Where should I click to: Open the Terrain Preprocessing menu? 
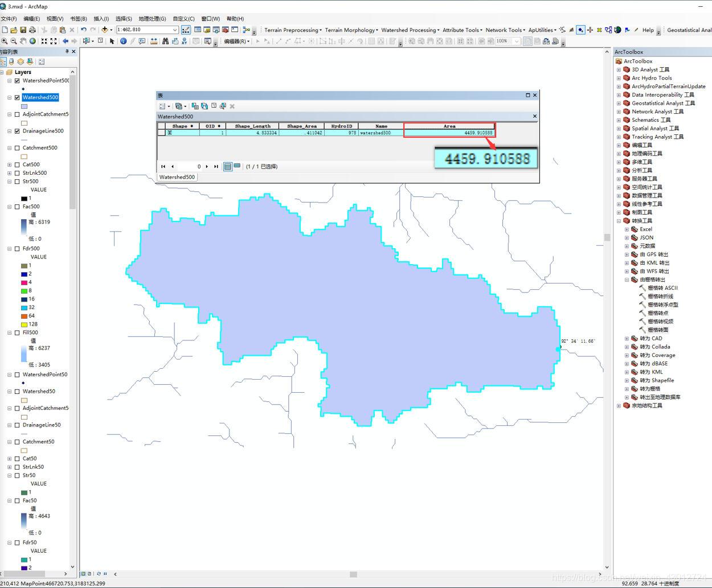(x=293, y=30)
